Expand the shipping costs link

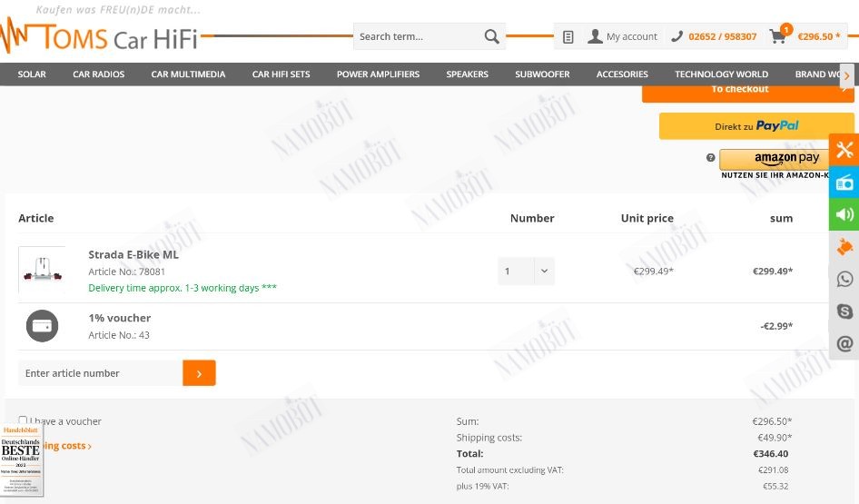click(67, 446)
